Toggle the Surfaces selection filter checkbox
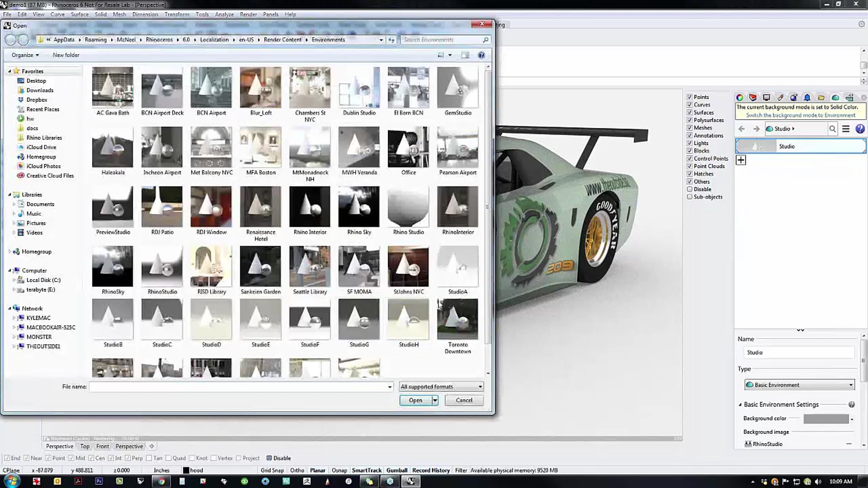868x488 pixels. click(x=689, y=112)
